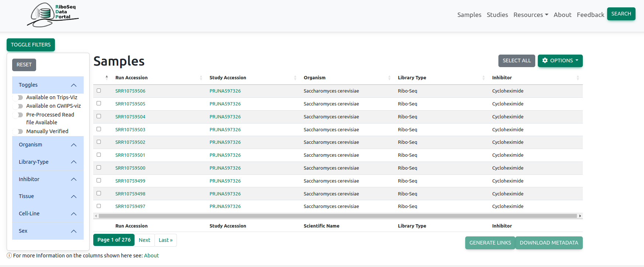The image size is (644, 267).
Task: Sort table by Run Accession column arrows
Action: point(201,78)
